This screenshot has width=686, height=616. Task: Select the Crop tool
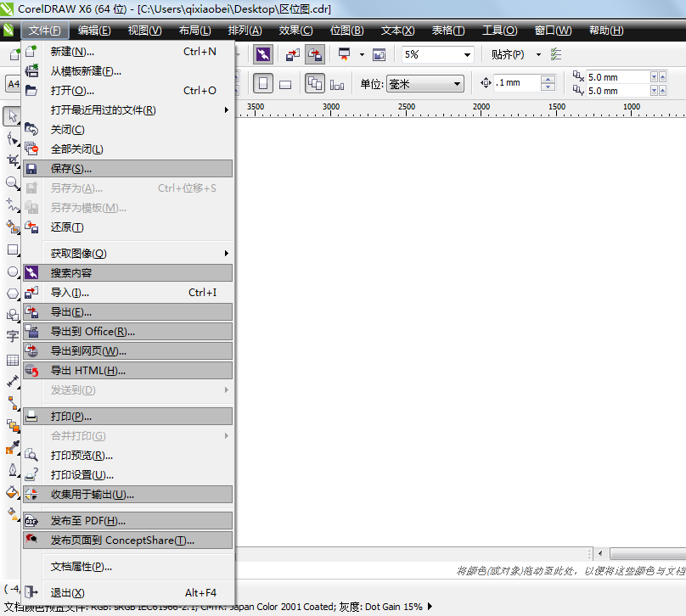click(12, 160)
